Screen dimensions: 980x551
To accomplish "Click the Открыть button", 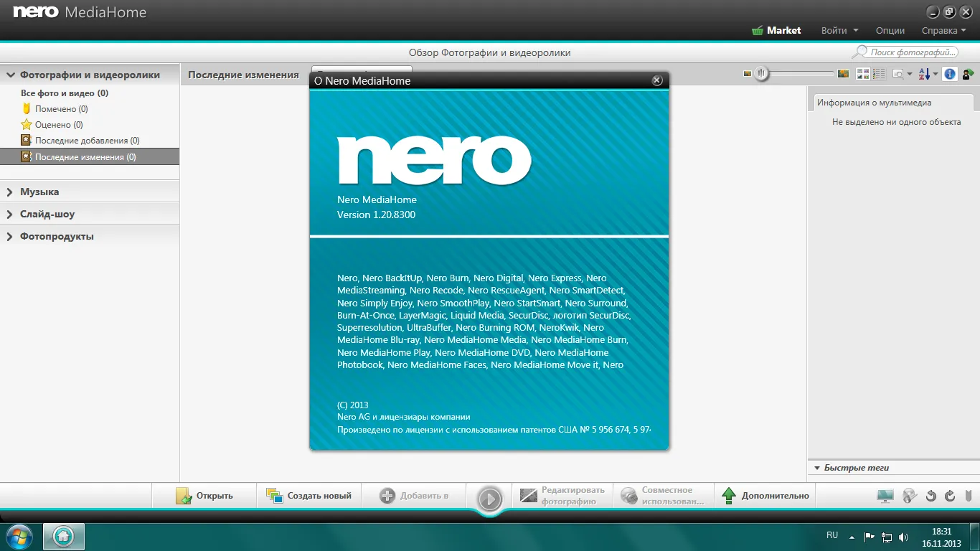I will [204, 496].
